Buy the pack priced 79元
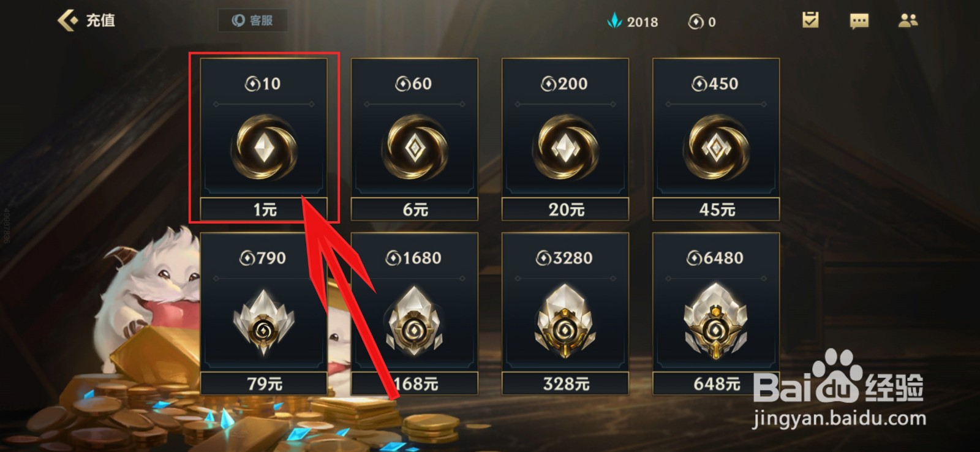The image size is (980, 452). tap(264, 384)
